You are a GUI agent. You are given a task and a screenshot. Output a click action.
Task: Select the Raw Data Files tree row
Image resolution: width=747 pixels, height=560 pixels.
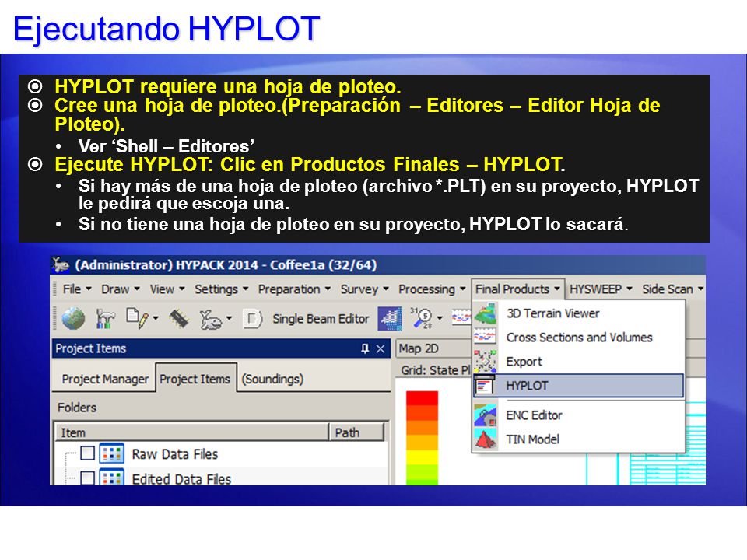tap(222, 453)
